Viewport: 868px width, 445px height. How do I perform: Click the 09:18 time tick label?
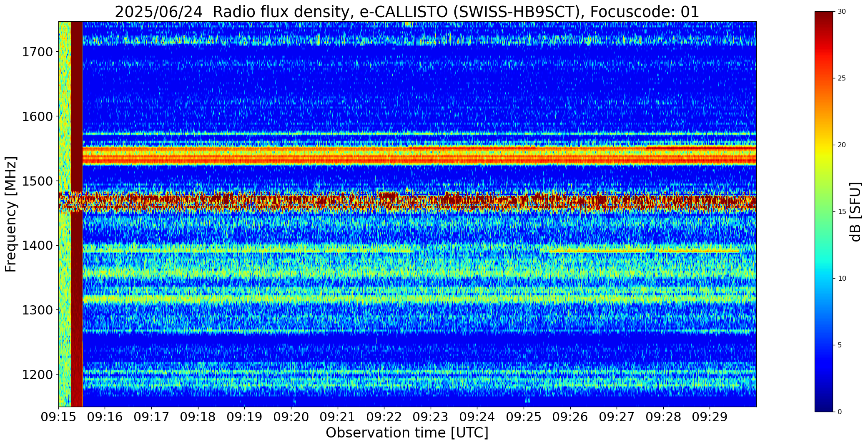pyautogui.click(x=198, y=417)
